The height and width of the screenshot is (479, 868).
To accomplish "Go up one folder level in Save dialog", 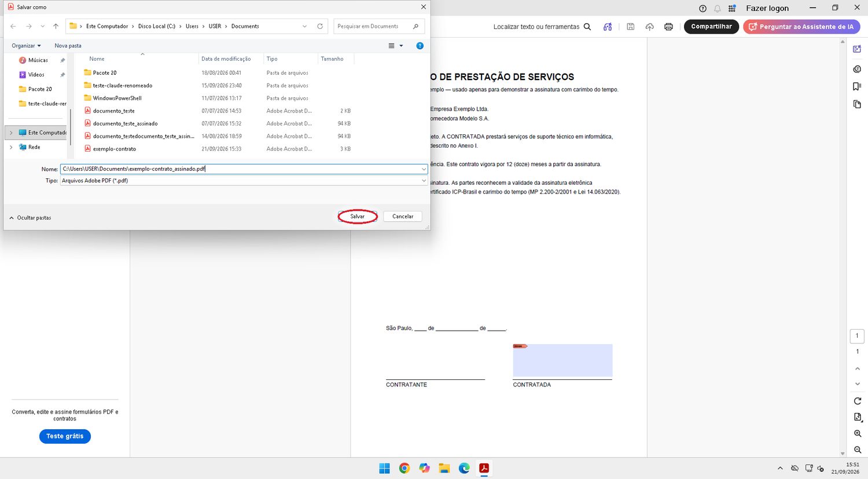I will [56, 26].
